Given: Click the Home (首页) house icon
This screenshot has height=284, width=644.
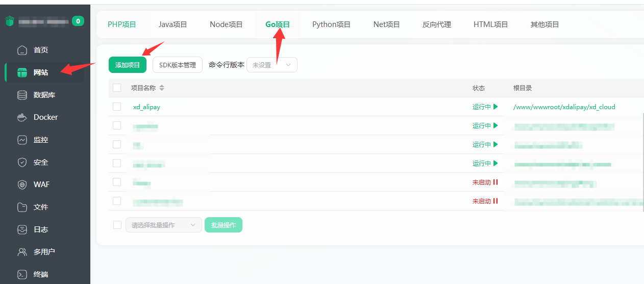Looking at the screenshot, I should click(22, 50).
